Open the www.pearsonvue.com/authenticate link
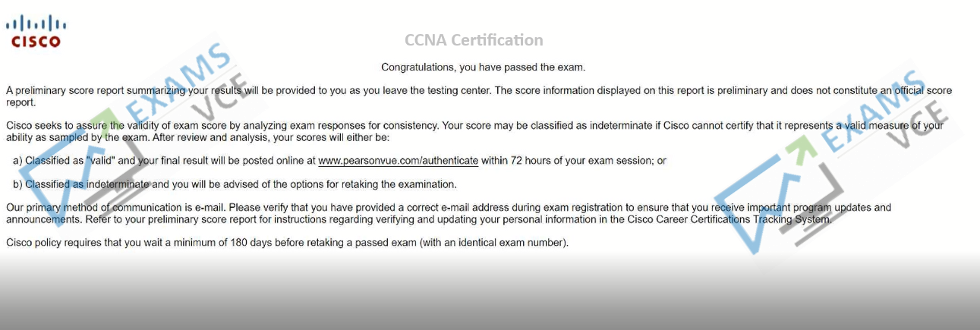 [398, 161]
